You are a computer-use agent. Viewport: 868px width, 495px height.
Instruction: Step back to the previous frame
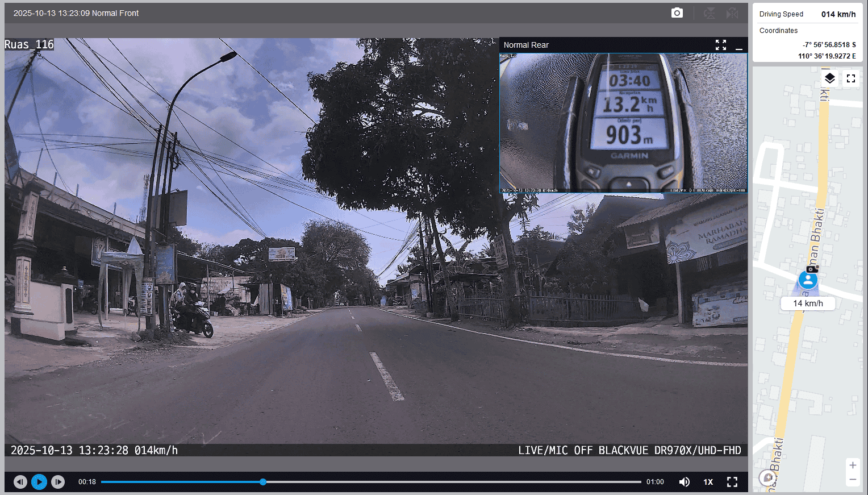tap(20, 482)
